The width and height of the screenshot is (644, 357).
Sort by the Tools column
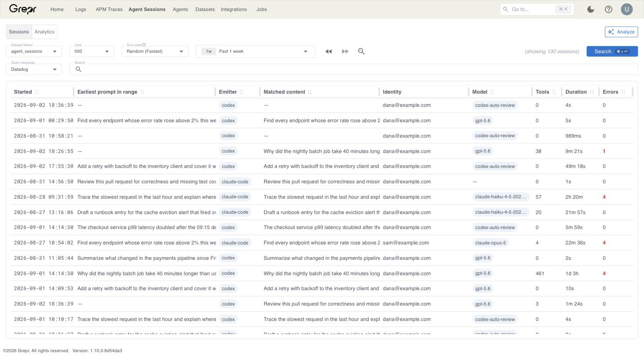click(x=554, y=92)
